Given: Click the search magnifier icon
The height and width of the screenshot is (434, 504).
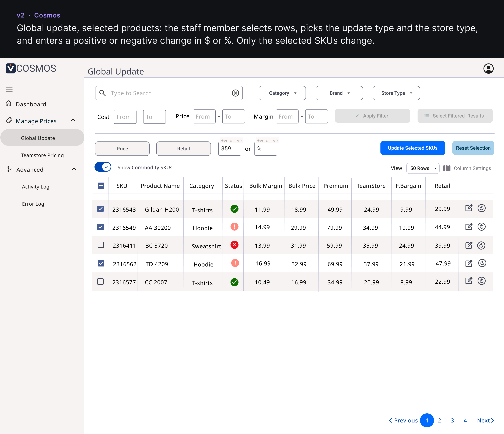Looking at the screenshot, I should (x=103, y=93).
